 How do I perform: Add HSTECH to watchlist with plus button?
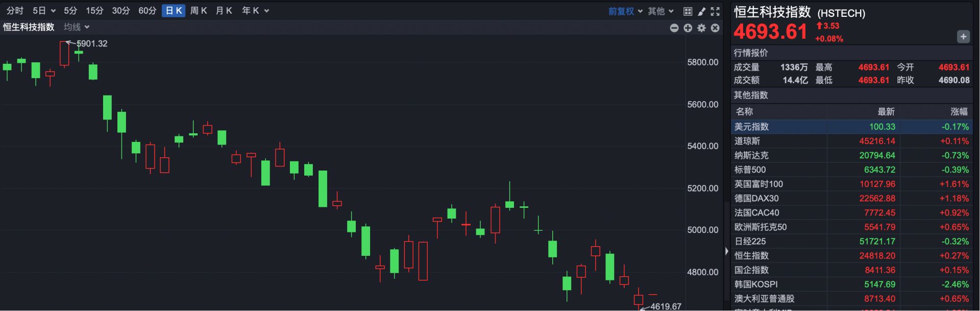click(x=963, y=37)
